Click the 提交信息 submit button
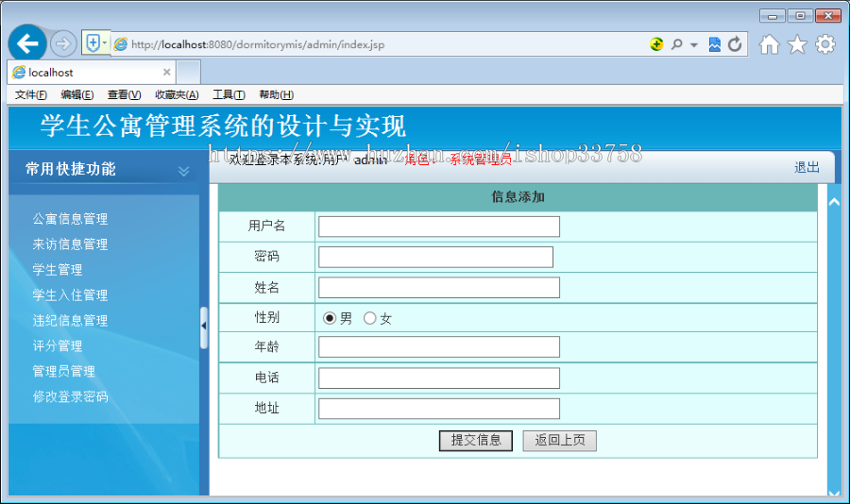Viewport: 850px width, 504px height. 476,441
